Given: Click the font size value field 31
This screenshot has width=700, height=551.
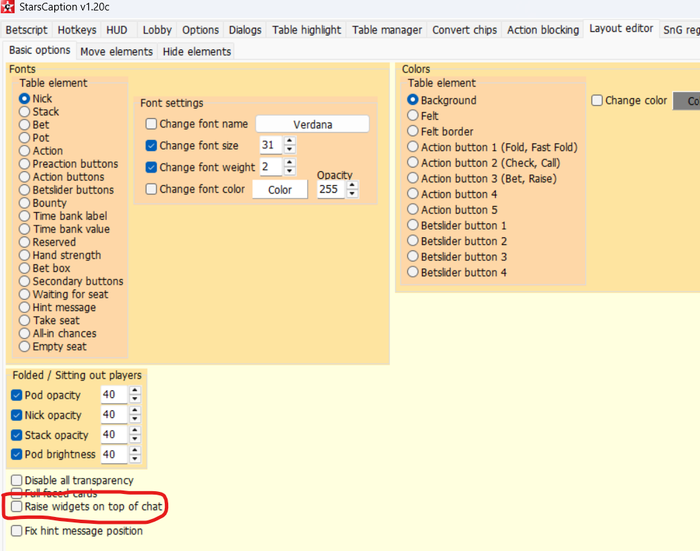Looking at the screenshot, I should (x=271, y=145).
